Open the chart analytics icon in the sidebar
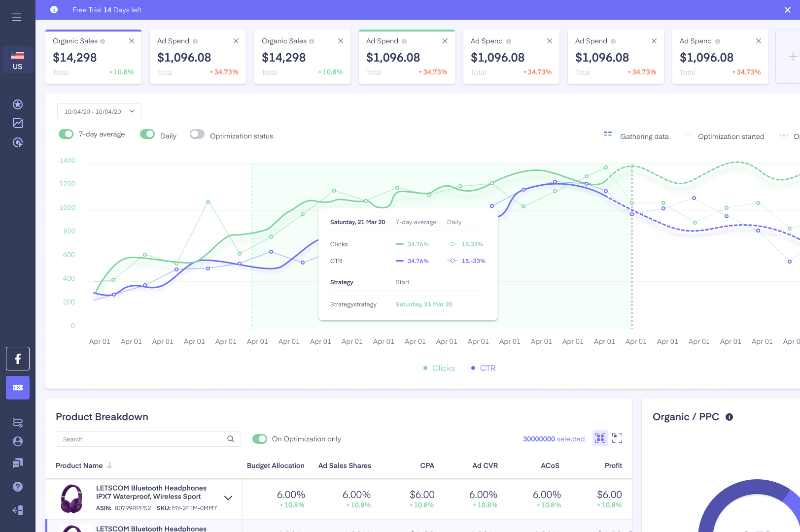 click(x=18, y=123)
